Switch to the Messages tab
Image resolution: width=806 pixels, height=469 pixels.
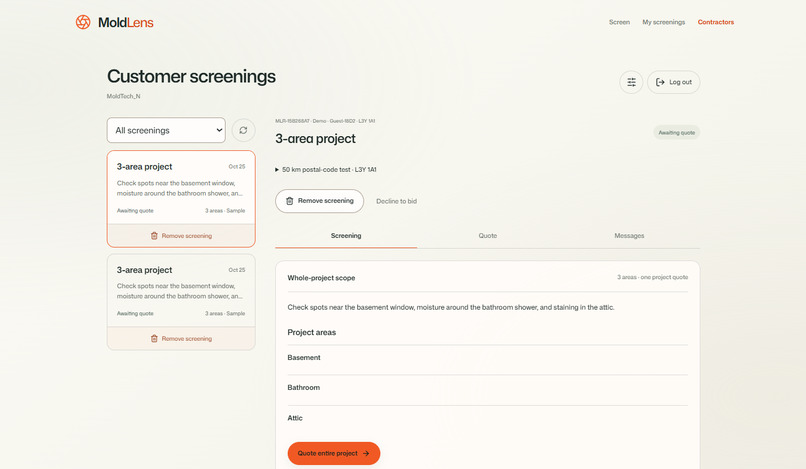tap(629, 236)
